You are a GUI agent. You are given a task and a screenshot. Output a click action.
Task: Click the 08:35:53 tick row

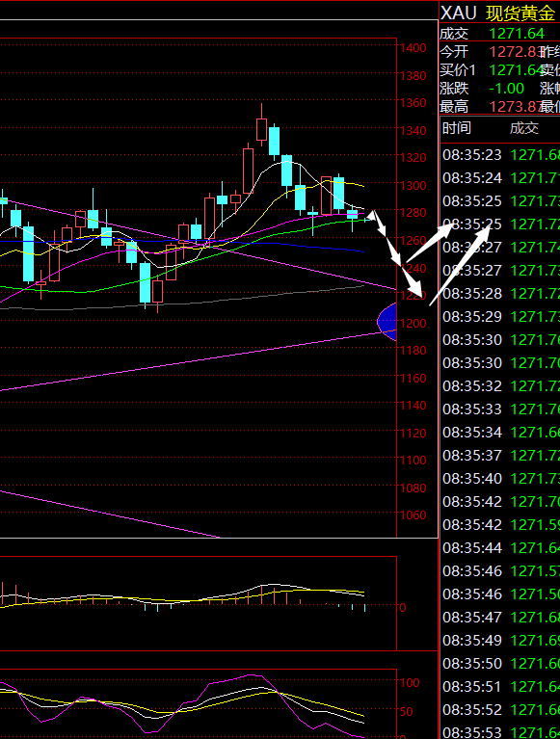click(500, 732)
